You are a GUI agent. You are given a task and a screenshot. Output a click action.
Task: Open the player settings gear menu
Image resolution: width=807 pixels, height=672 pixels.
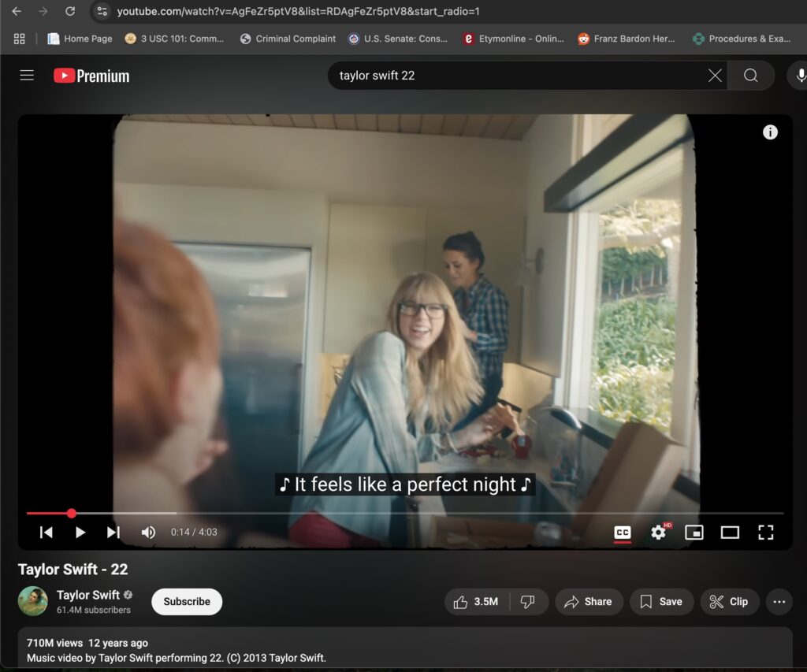tap(658, 533)
